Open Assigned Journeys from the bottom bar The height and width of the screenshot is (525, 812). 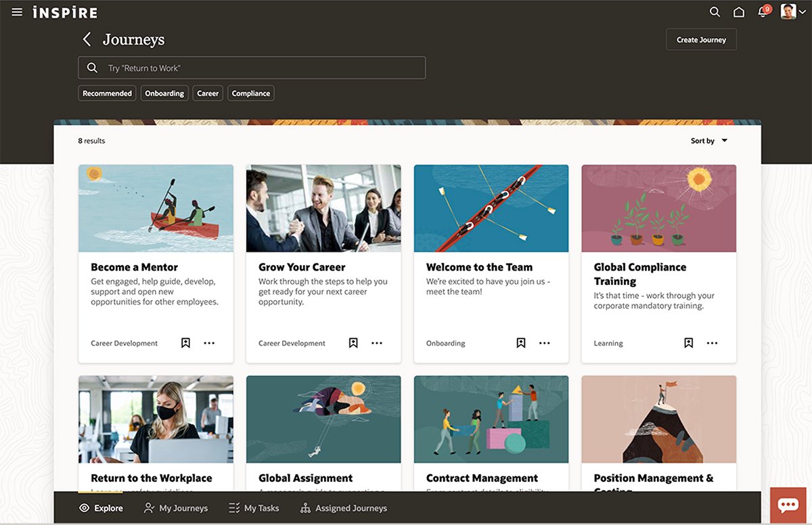pyautogui.click(x=343, y=507)
